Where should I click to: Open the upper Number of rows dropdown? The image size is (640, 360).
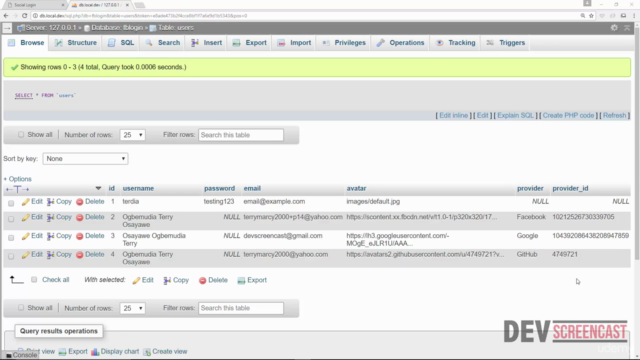(133, 135)
